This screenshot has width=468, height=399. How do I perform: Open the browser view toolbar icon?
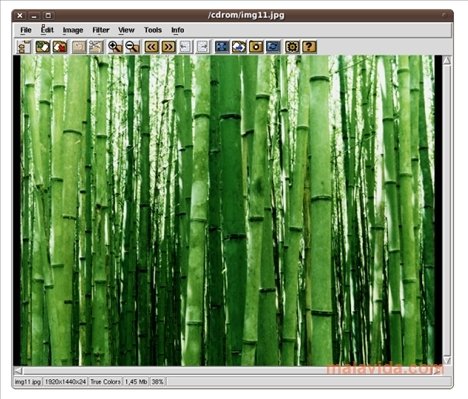click(24, 47)
